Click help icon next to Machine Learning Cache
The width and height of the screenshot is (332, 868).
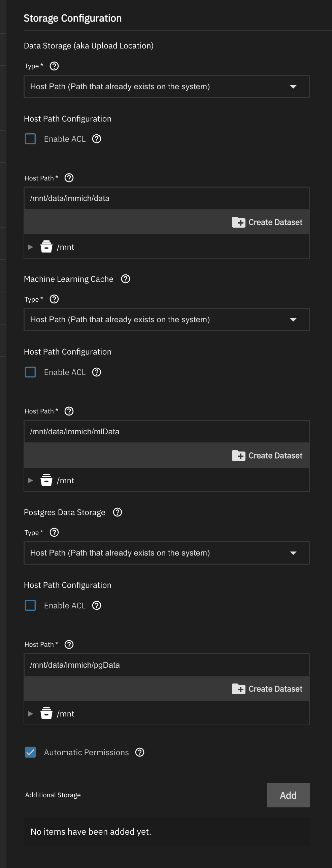125,279
